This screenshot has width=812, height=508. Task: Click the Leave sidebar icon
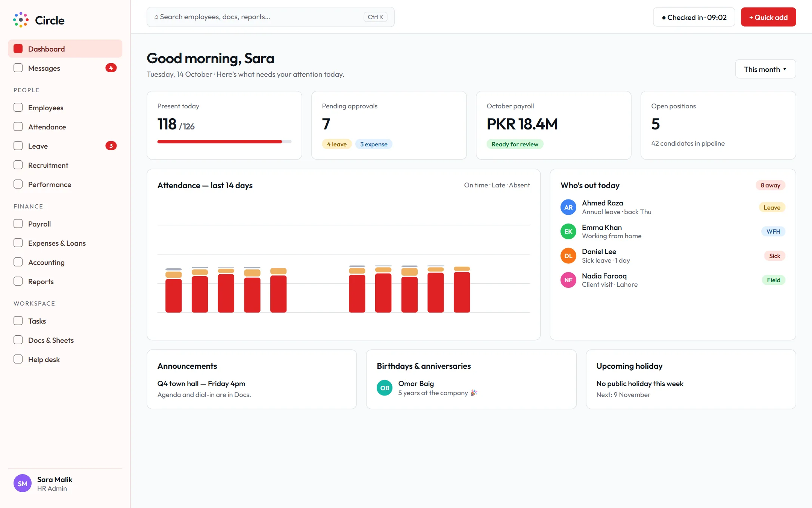coord(18,146)
